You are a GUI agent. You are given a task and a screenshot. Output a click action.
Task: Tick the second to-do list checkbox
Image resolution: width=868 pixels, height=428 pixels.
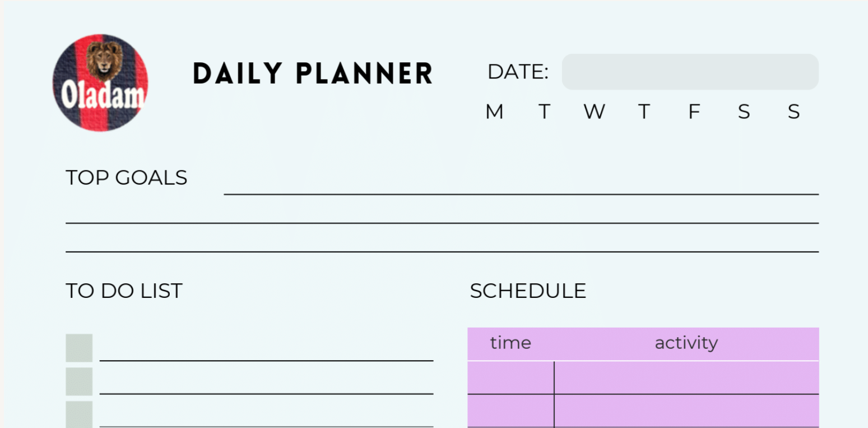[79, 381]
